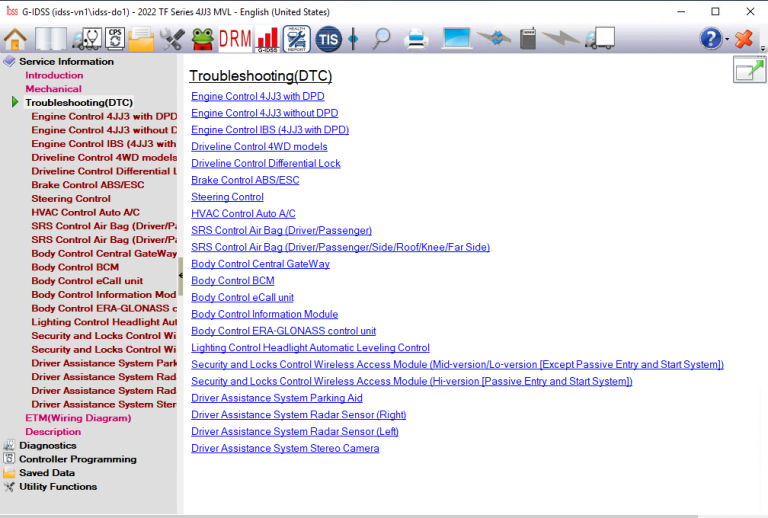Click the blue divider arrow icon
This screenshot has width=768, height=518.
pyautogui.click(x=353, y=39)
